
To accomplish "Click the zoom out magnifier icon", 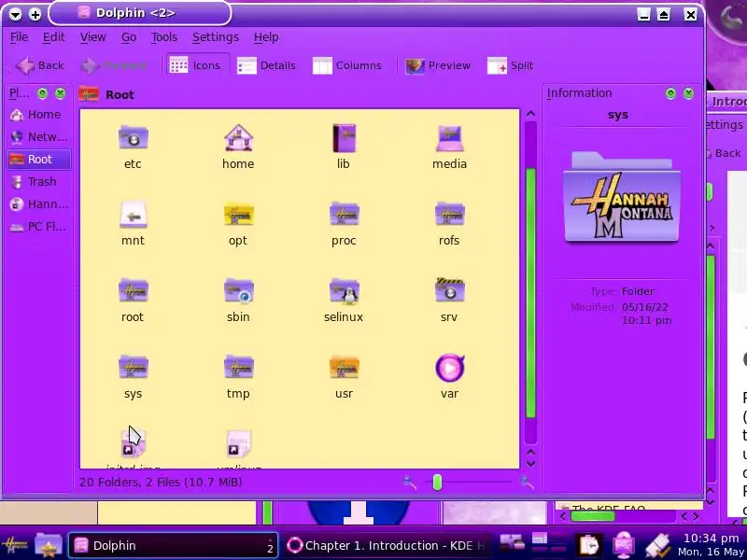I will pos(409,483).
